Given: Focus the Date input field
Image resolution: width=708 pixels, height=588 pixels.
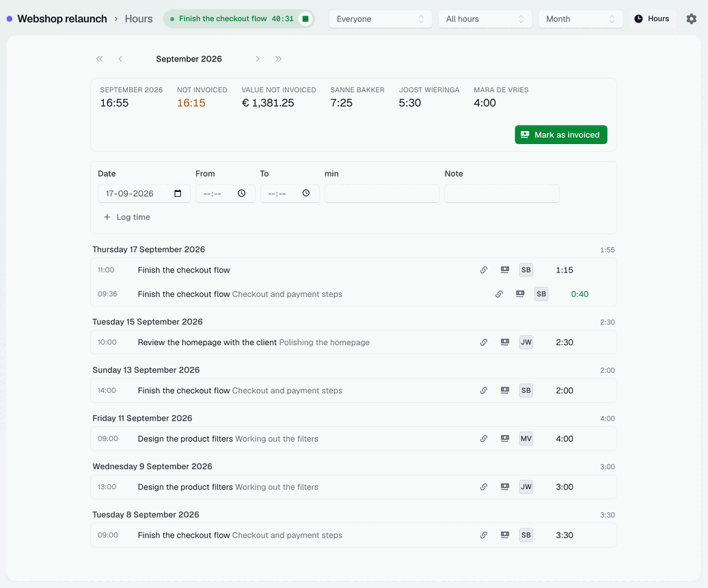Looking at the screenshot, I should tap(144, 193).
